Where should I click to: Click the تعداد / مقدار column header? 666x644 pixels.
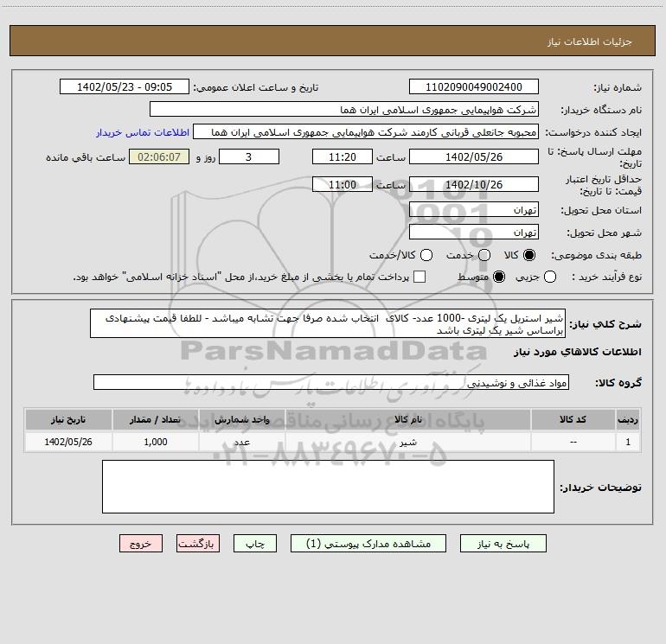tap(156, 419)
